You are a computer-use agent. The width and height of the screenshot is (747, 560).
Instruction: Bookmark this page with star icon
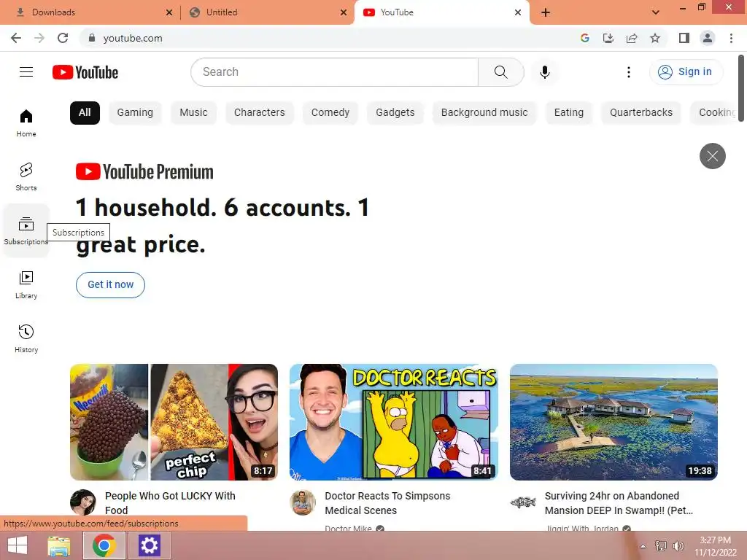655,38
